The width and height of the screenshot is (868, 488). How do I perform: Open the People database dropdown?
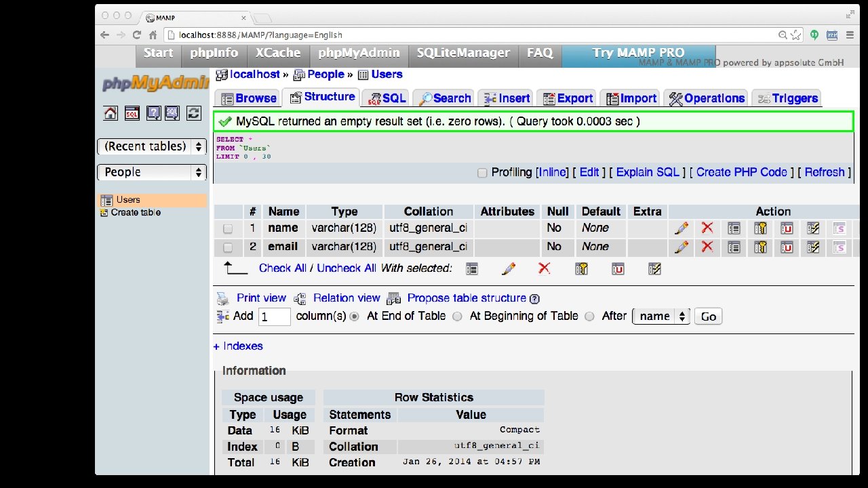tap(152, 172)
